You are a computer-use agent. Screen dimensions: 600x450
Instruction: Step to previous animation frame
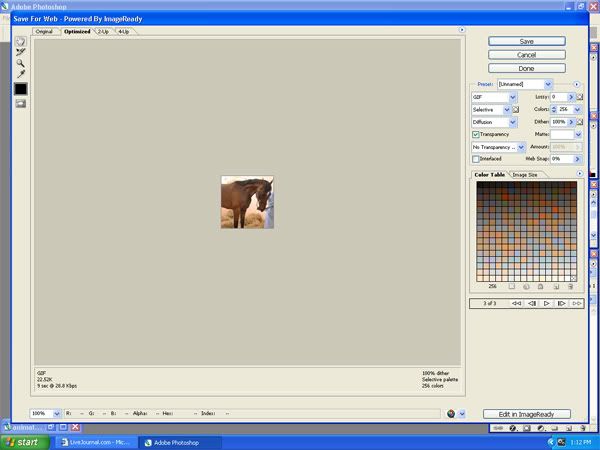(x=532, y=303)
